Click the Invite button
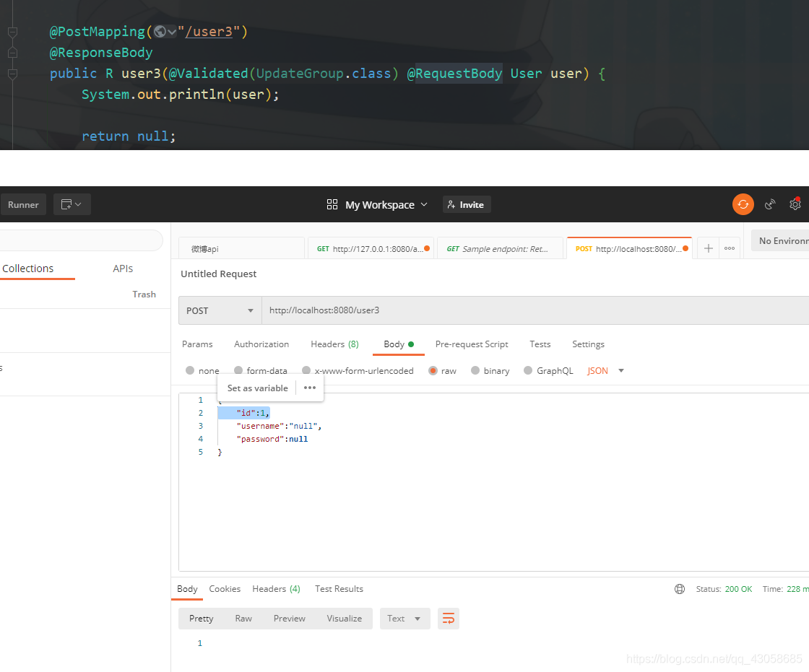 point(466,204)
